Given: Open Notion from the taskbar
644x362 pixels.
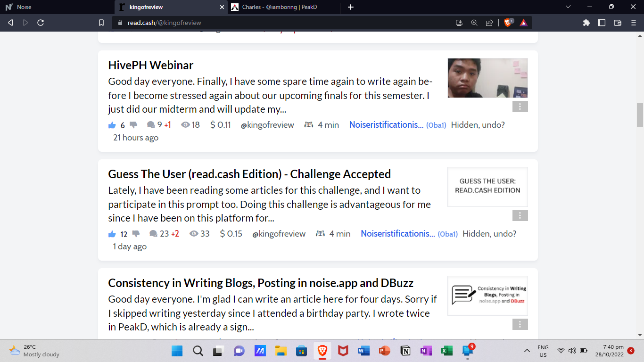Looking at the screenshot, I should [405, 351].
